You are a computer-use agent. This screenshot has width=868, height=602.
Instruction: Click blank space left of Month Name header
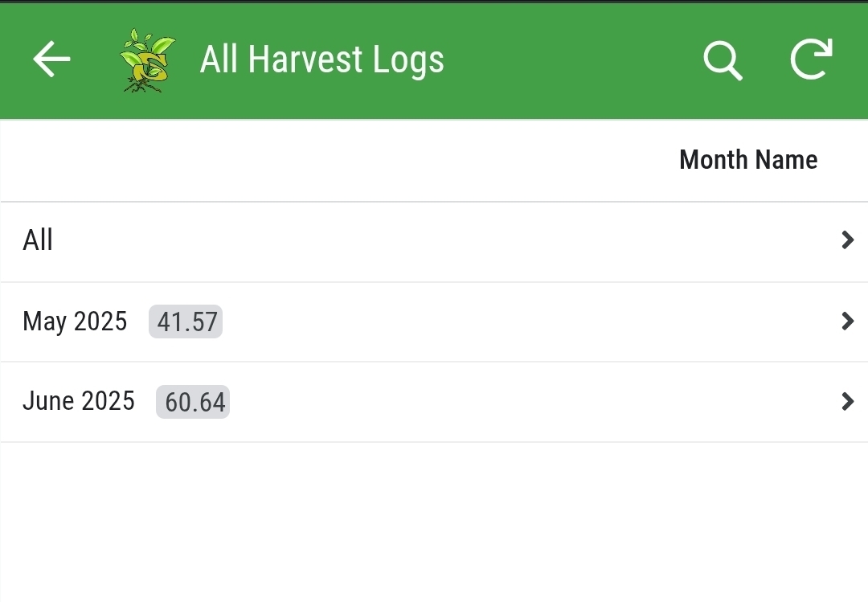tap(321, 160)
